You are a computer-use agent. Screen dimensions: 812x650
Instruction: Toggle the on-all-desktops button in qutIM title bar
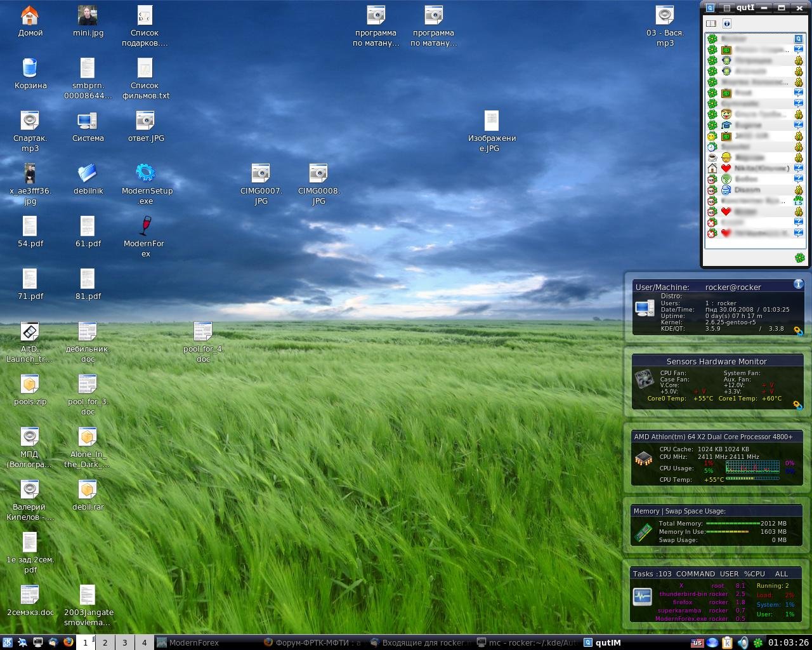(x=726, y=8)
